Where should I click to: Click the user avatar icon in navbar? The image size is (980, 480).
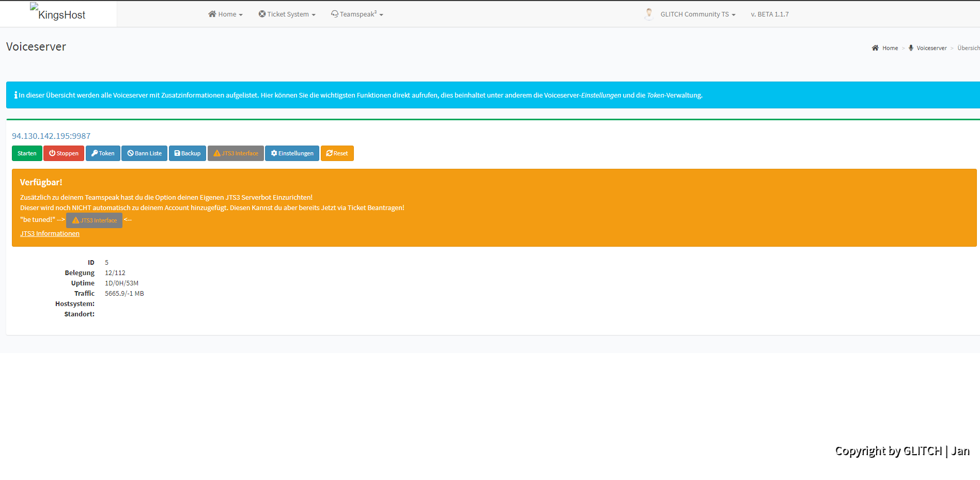[649, 14]
